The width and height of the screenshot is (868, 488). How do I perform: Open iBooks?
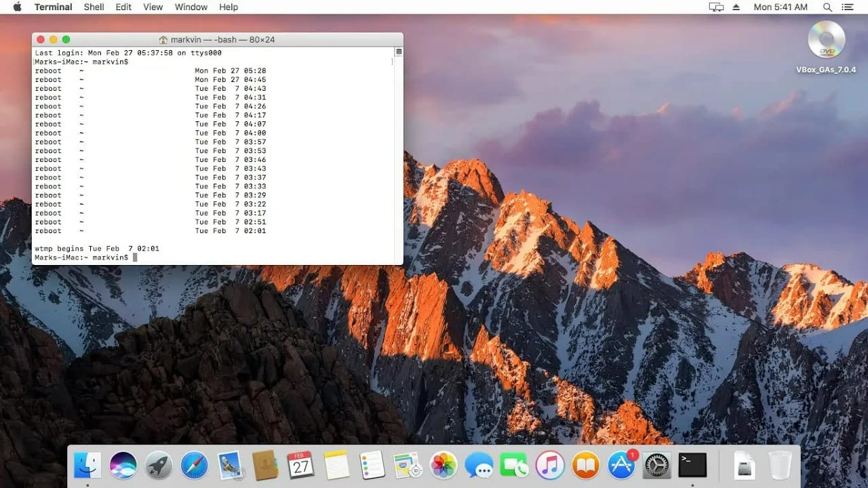(585, 465)
